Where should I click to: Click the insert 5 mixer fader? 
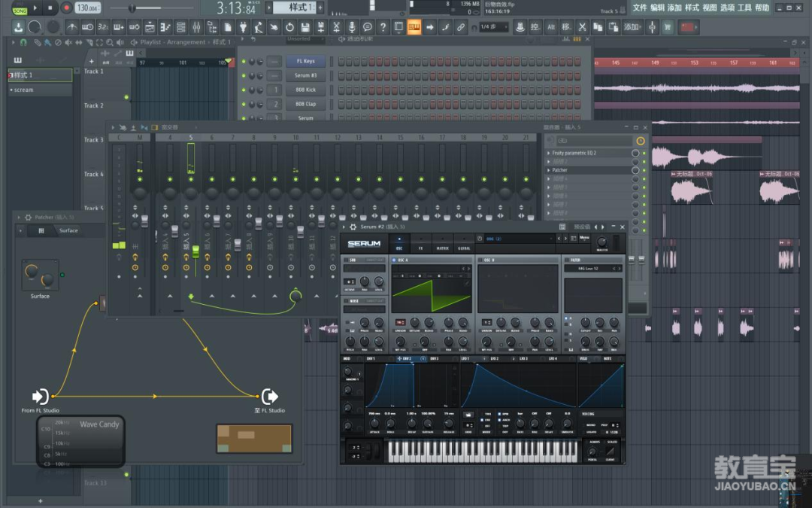[195, 252]
